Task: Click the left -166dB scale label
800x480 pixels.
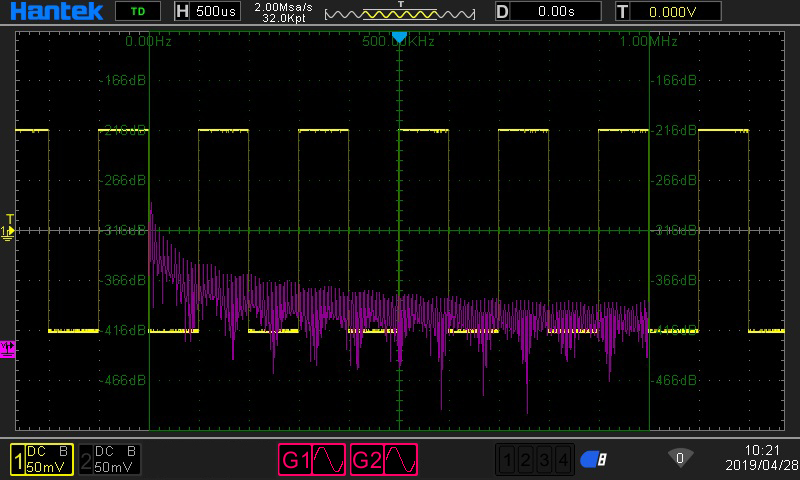Action: [x=123, y=81]
